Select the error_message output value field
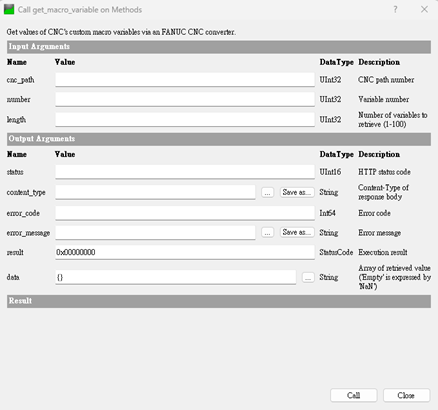Viewport: 438px width, 410px height. (155, 232)
